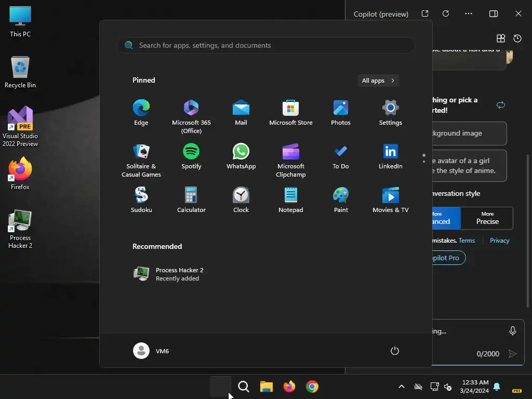Launch the Photos app

(341, 113)
